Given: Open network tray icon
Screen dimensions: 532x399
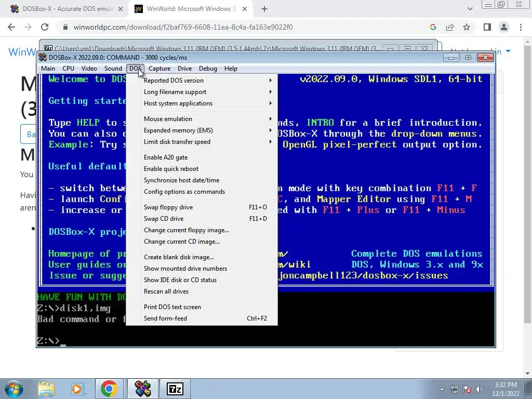Looking at the screenshot, I should (454, 389).
